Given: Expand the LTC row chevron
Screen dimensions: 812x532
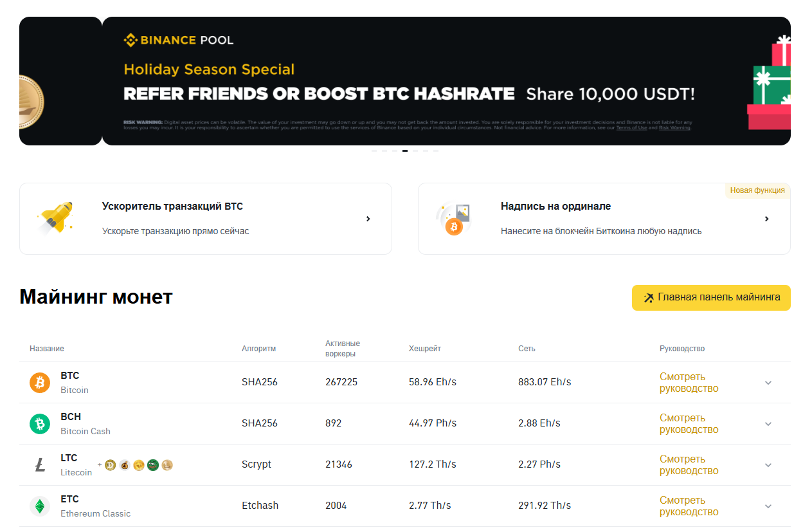Looking at the screenshot, I should tap(768, 465).
